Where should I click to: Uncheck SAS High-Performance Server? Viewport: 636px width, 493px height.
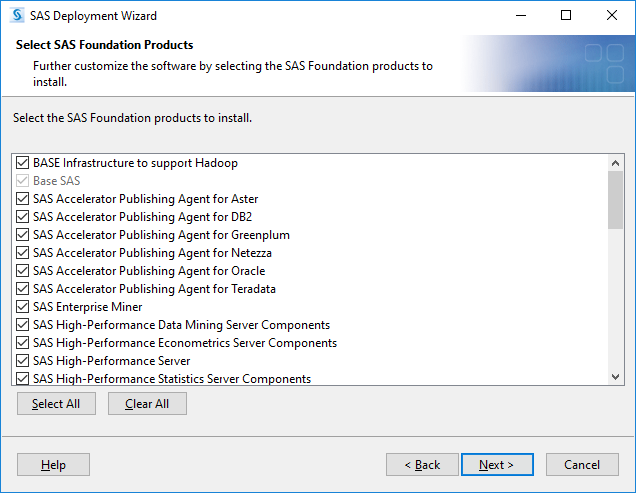pyautogui.click(x=22, y=361)
